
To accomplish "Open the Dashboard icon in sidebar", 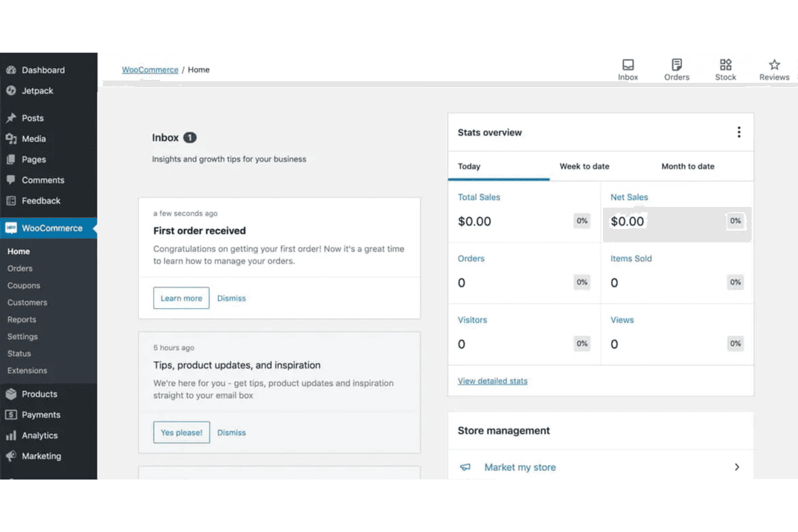I will (x=11, y=69).
